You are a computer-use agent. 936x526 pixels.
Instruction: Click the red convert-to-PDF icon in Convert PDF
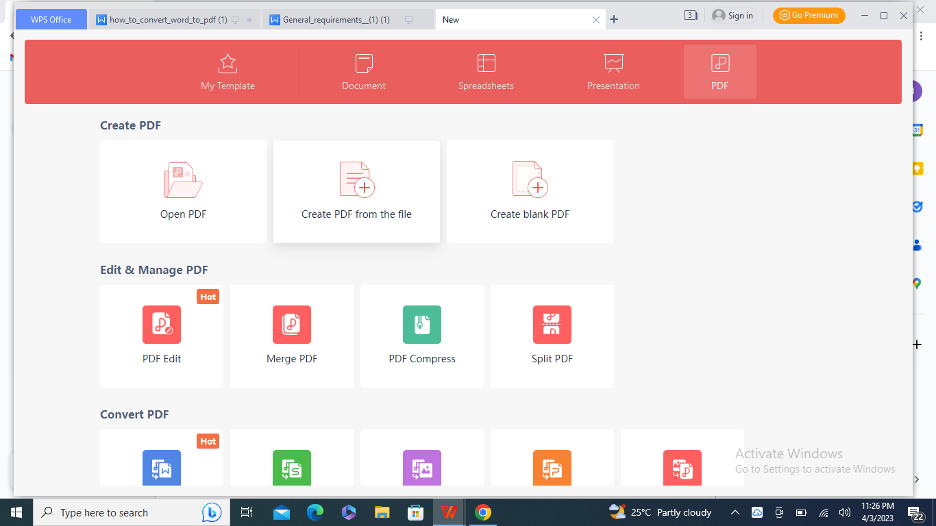[x=682, y=468]
